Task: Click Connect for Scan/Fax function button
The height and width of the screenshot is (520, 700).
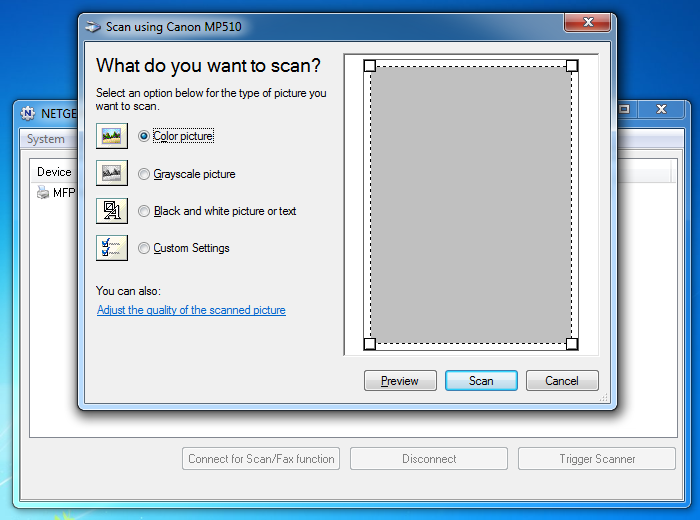Action: pyautogui.click(x=261, y=459)
